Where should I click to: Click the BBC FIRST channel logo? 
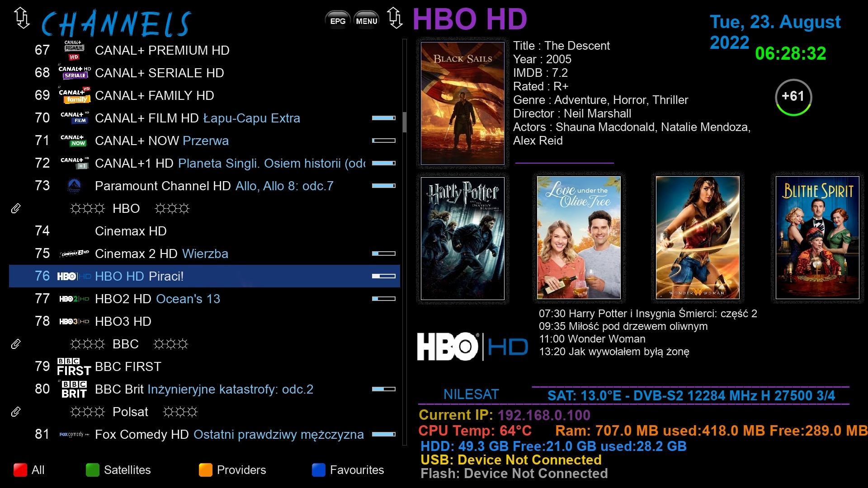(x=74, y=366)
